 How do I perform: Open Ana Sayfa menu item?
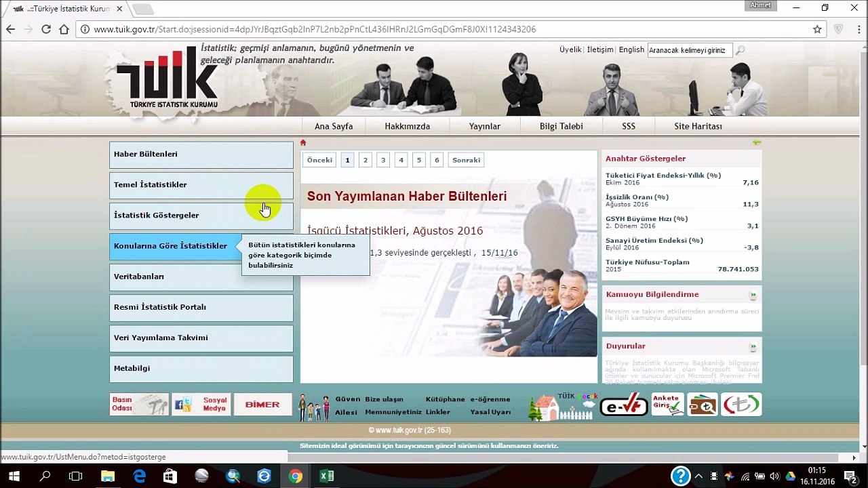coord(334,126)
